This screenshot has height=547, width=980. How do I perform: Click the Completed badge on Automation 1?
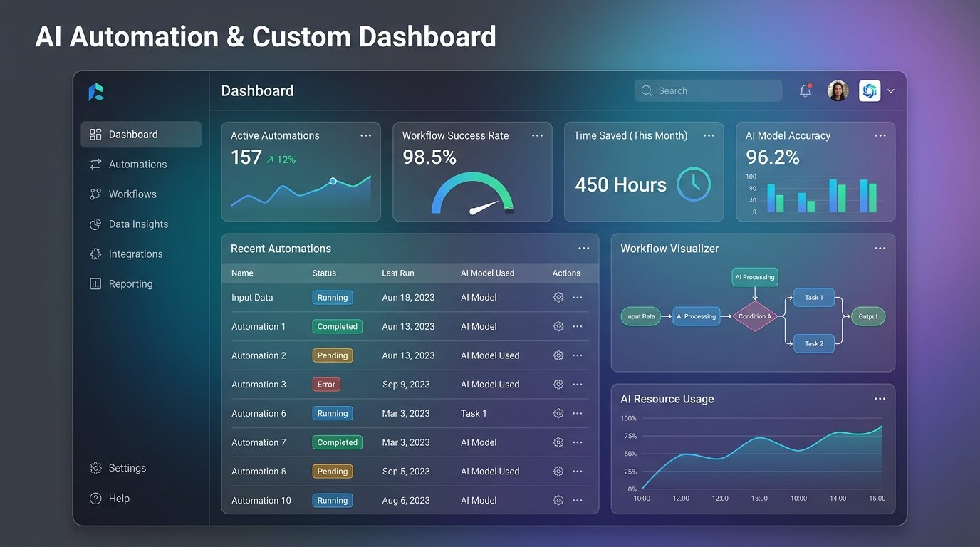[338, 326]
